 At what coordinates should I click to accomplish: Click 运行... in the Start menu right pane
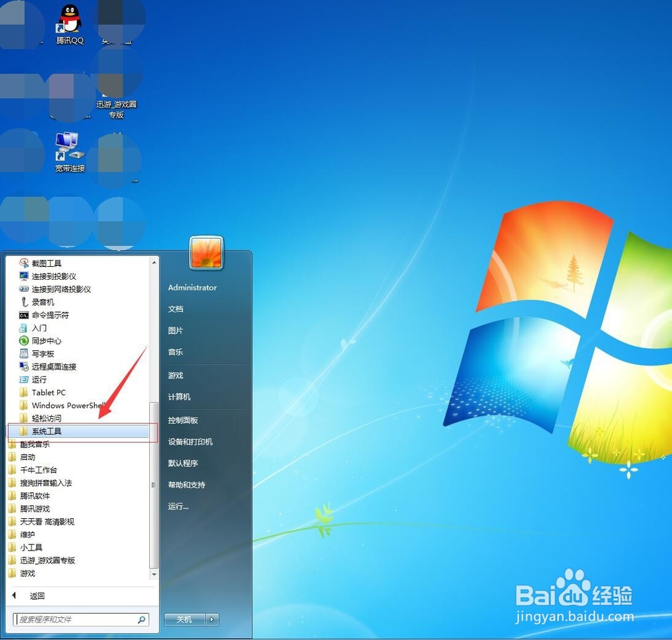pyautogui.click(x=178, y=506)
